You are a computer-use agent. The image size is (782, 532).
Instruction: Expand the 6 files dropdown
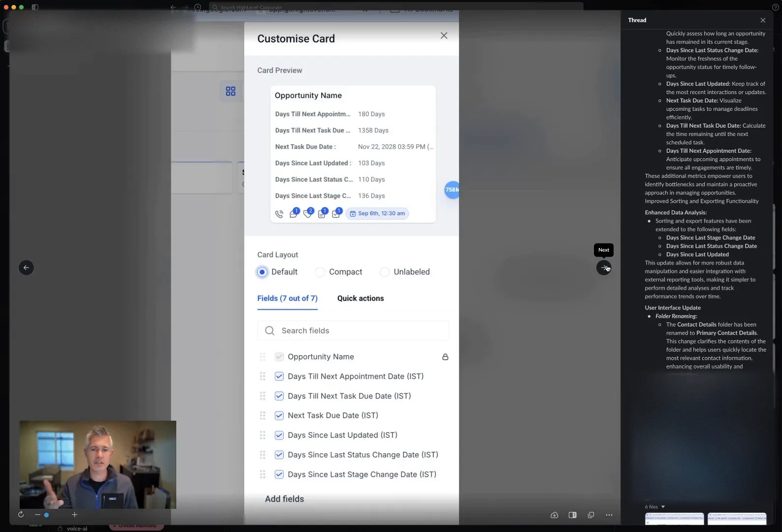tap(655, 506)
